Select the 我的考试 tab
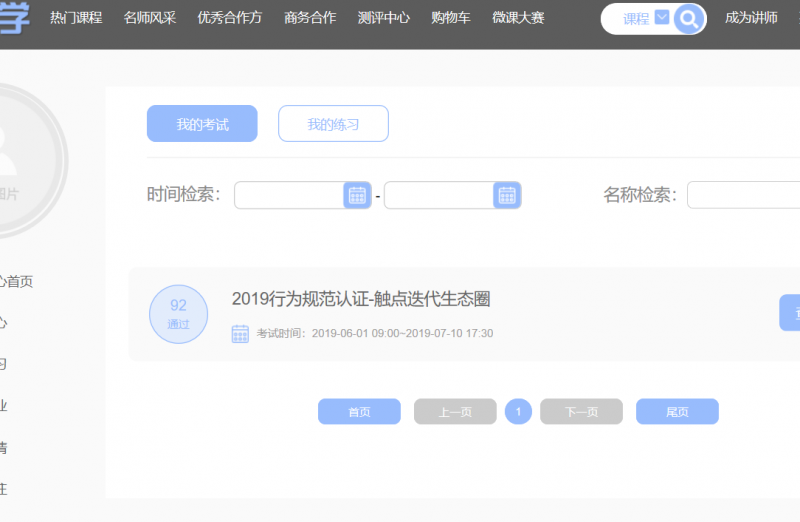800x522 pixels. point(202,123)
